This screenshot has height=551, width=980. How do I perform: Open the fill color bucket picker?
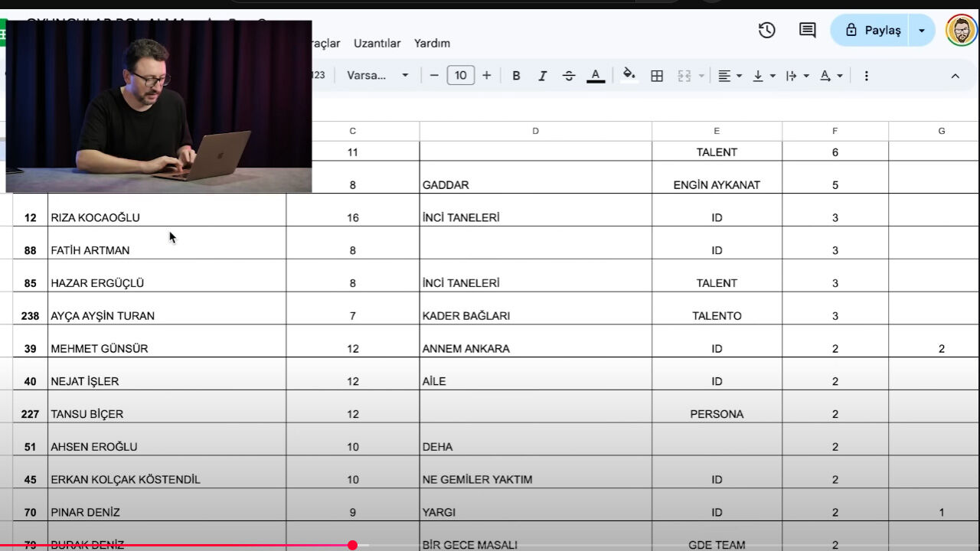(x=629, y=75)
